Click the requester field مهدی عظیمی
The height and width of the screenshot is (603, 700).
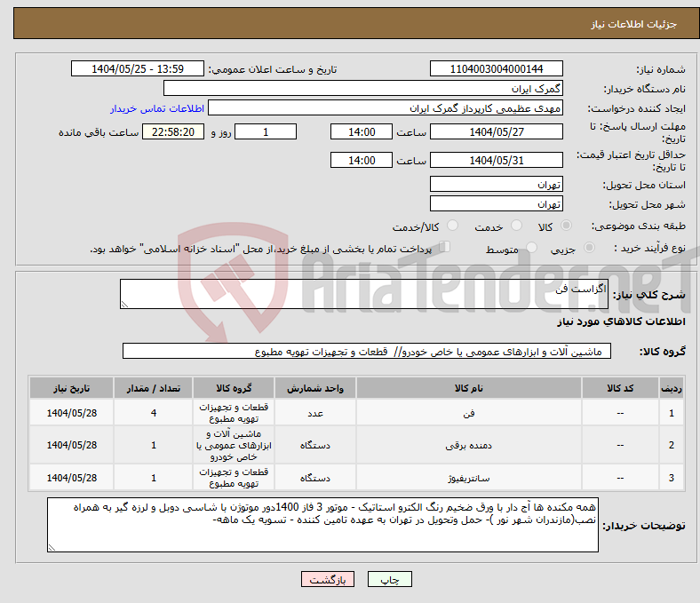point(386,108)
